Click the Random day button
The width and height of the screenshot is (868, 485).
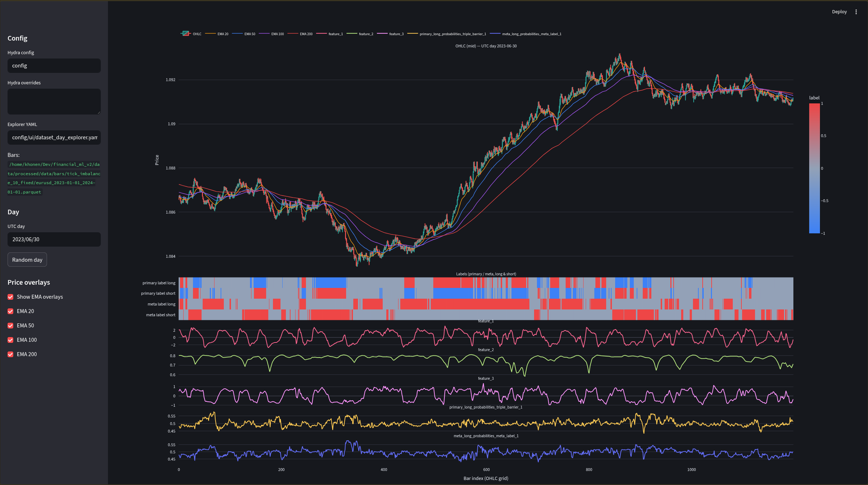(x=27, y=260)
